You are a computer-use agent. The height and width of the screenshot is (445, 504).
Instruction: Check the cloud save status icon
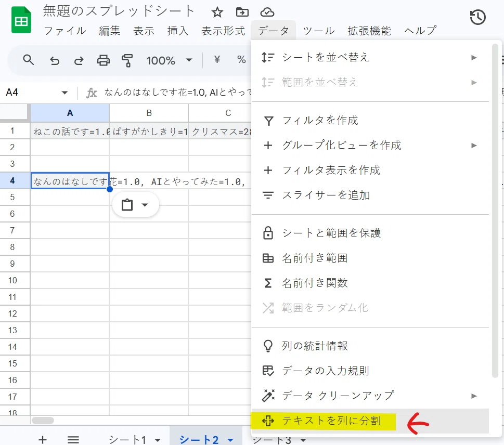[267, 12]
